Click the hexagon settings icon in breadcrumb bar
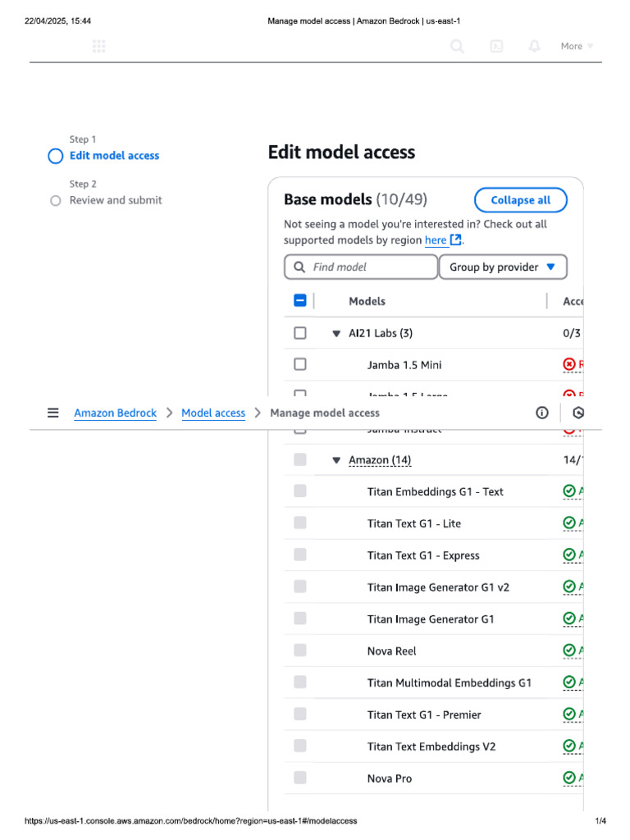This screenshot has width=630, height=840. [578, 413]
